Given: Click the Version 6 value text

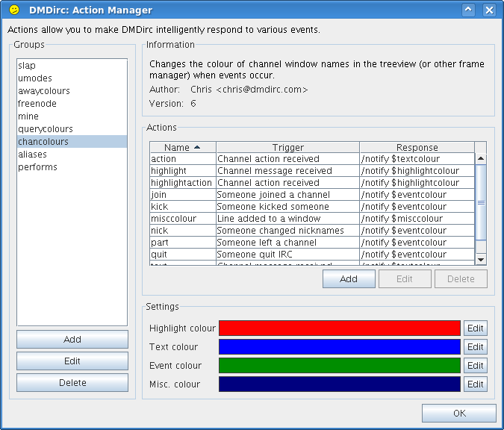Looking at the screenshot, I should [193, 104].
